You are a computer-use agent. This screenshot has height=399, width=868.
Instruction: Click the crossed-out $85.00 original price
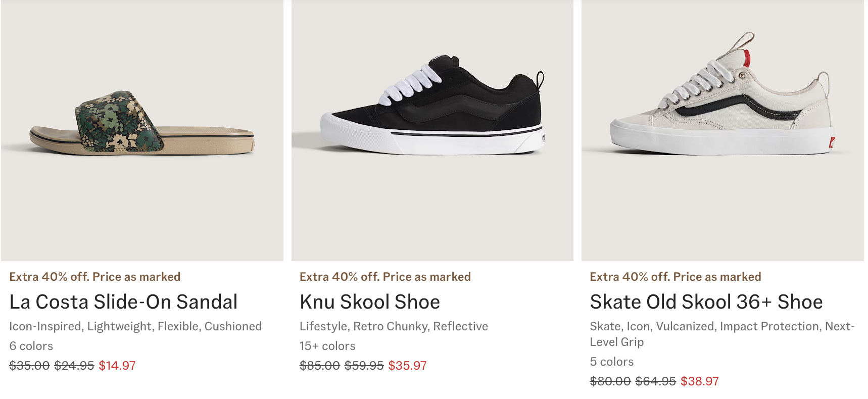pyautogui.click(x=320, y=366)
